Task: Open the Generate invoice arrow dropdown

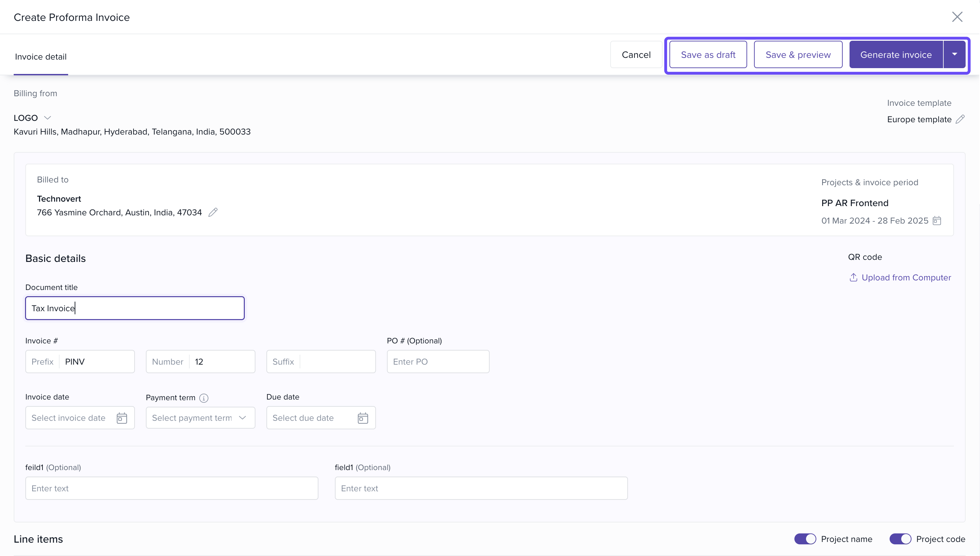Action: click(x=954, y=55)
